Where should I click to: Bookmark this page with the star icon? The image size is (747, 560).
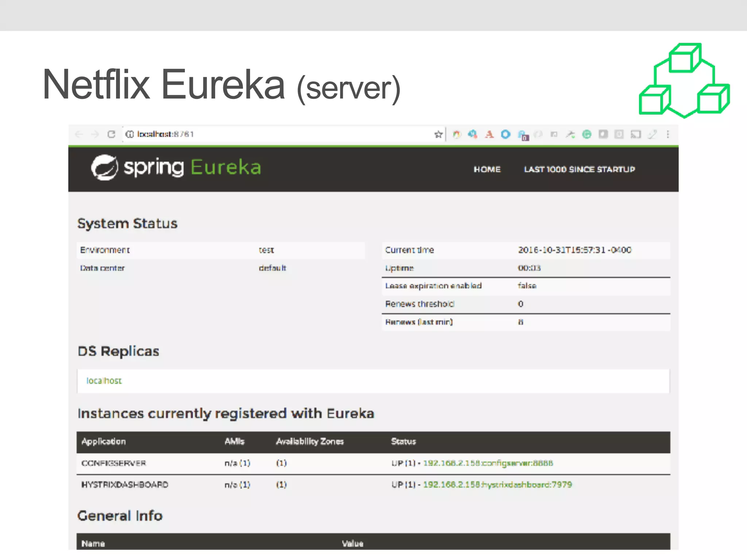(438, 135)
